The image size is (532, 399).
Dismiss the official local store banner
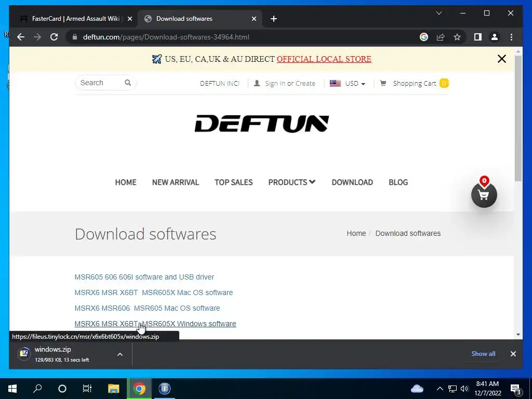pos(502,59)
